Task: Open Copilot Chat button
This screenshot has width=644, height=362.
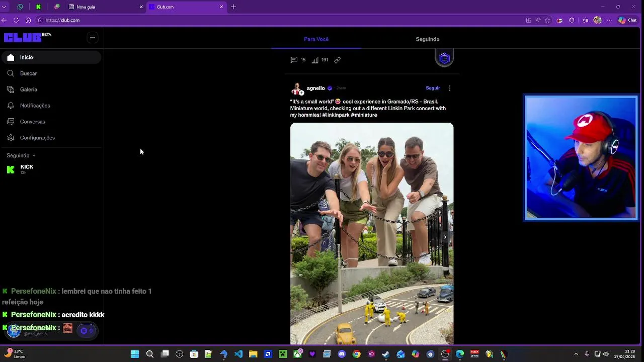Action: pyautogui.click(x=628, y=20)
